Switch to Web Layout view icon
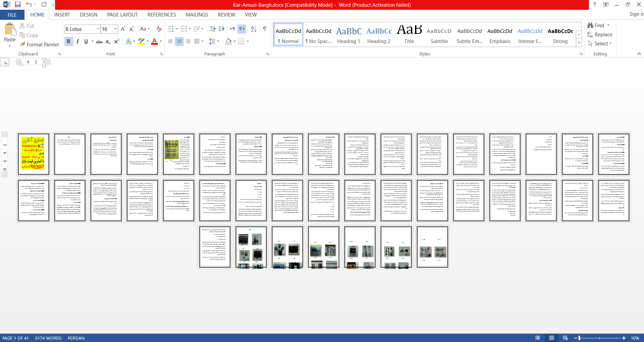 click(x=565, y=338)
